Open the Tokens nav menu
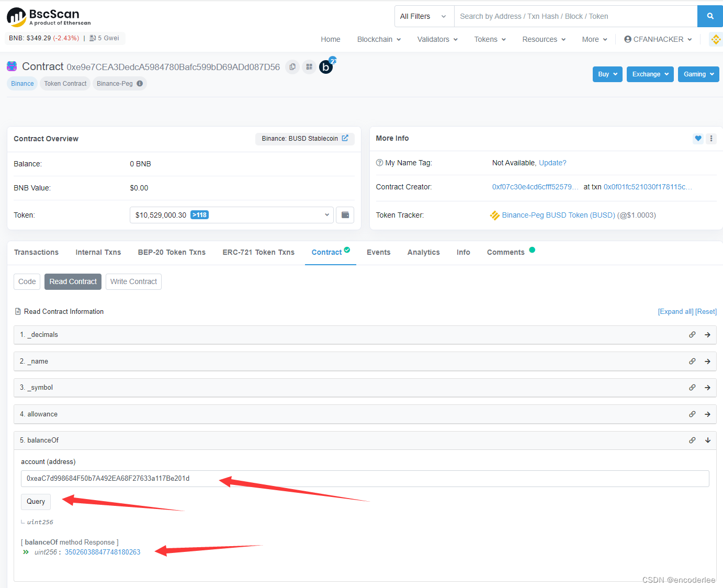 point(490,39)
